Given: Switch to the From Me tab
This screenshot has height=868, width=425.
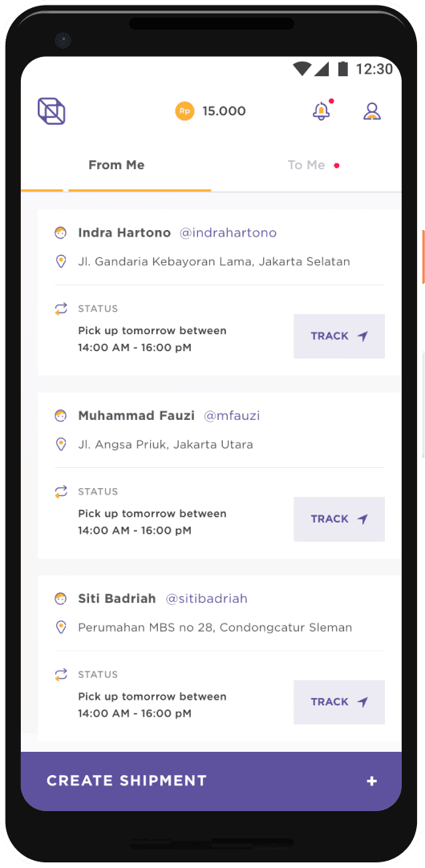Looking at the screenshot, I should coord(116,165).
